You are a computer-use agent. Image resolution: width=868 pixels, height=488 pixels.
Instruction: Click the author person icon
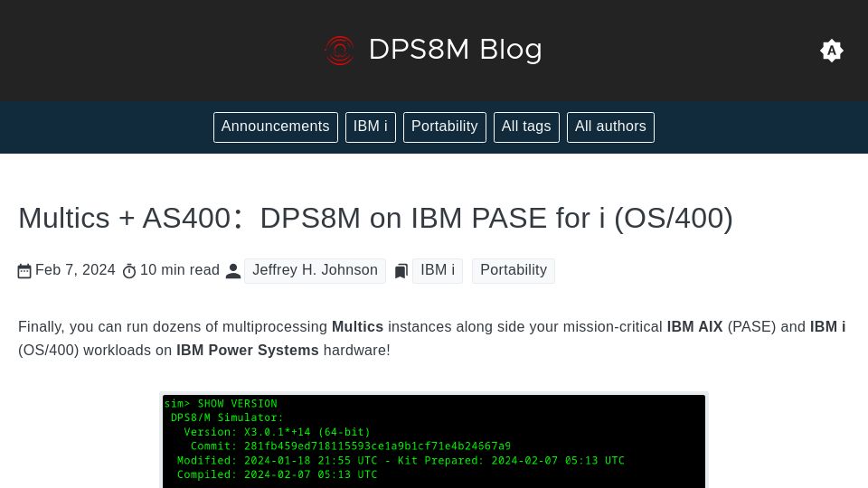[x=233, y=271]
